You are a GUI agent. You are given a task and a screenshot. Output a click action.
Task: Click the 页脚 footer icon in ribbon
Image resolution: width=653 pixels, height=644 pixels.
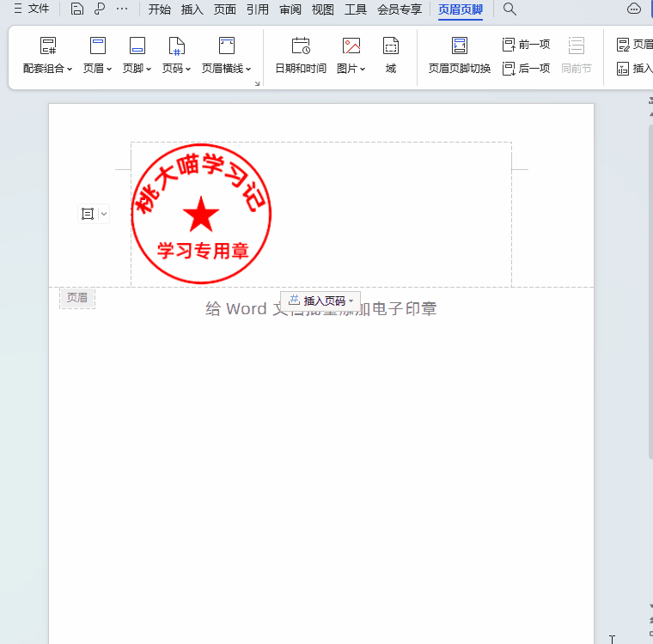tap(137, 46)
